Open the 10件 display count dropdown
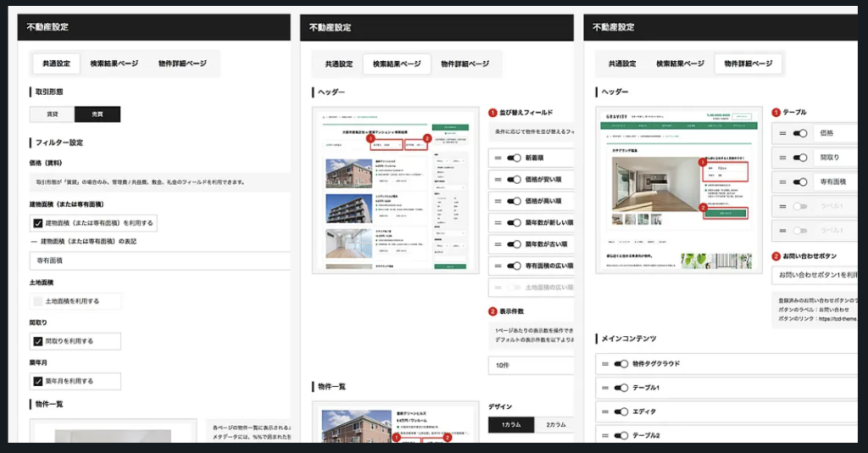Viewport: 868px width, 453px height. click(x=530, y=366)
